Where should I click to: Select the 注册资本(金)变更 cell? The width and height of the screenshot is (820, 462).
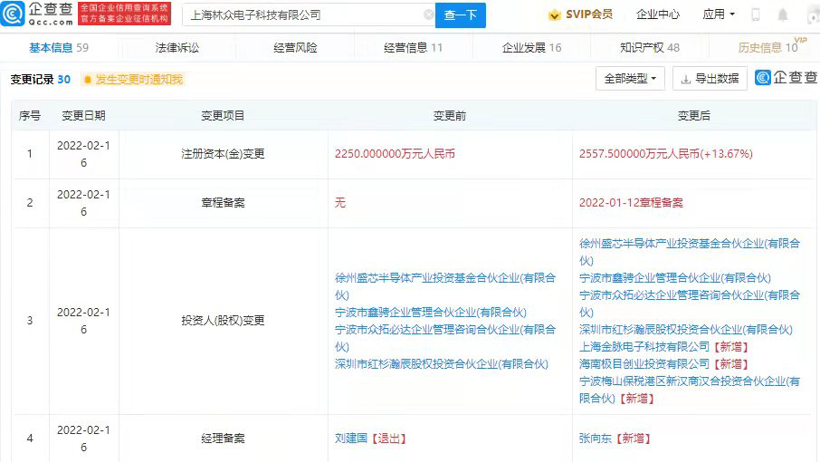tap(223, 154)
